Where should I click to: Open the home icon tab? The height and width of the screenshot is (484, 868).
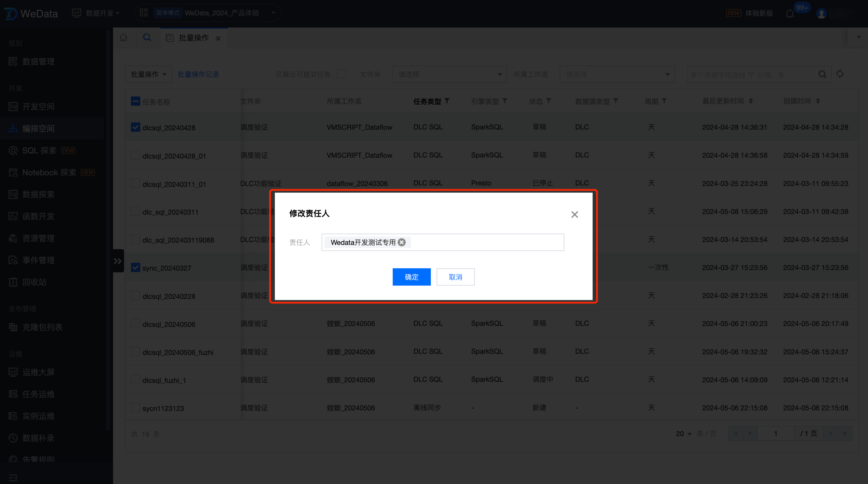point(124,38)
